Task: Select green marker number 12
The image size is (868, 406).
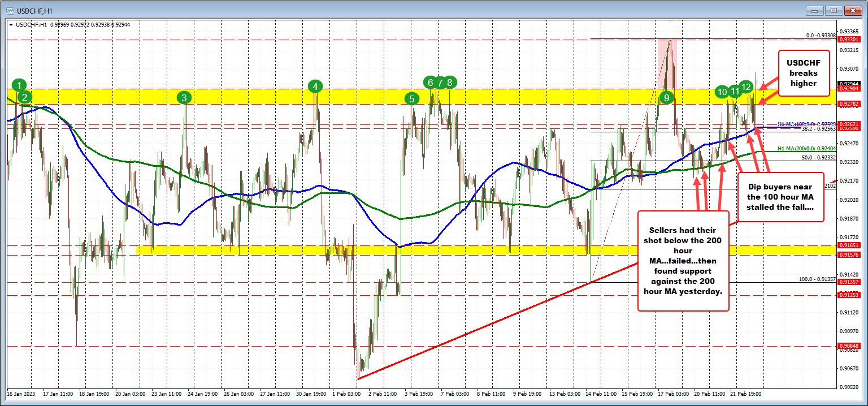Action: pos(746,87)
